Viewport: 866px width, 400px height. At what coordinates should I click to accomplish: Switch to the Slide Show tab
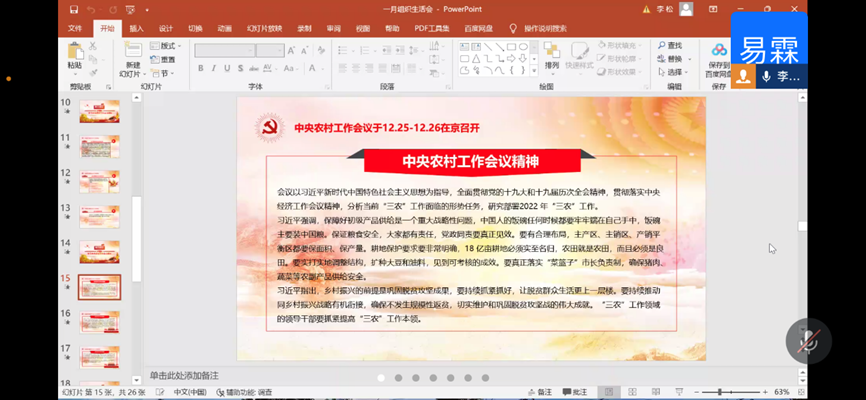(x=264, y=28)
